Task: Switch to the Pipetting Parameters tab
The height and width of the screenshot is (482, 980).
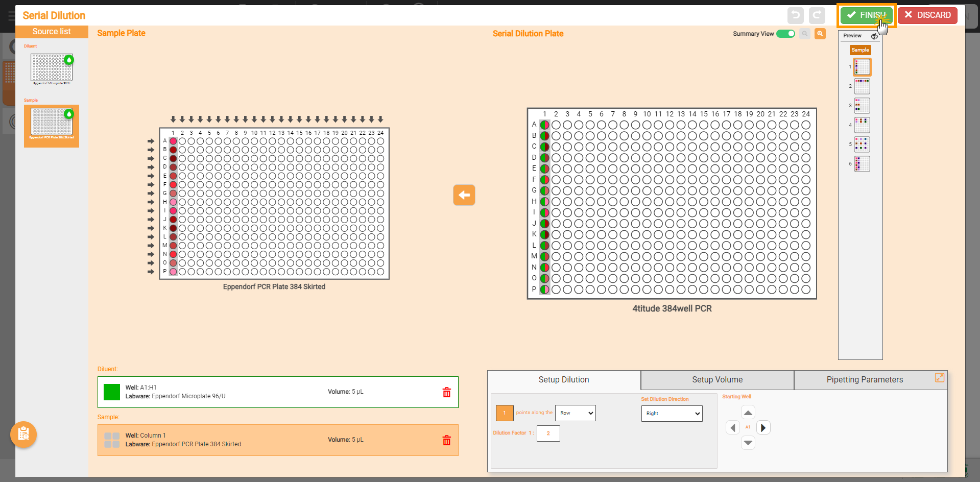Action: click(864, 380)
